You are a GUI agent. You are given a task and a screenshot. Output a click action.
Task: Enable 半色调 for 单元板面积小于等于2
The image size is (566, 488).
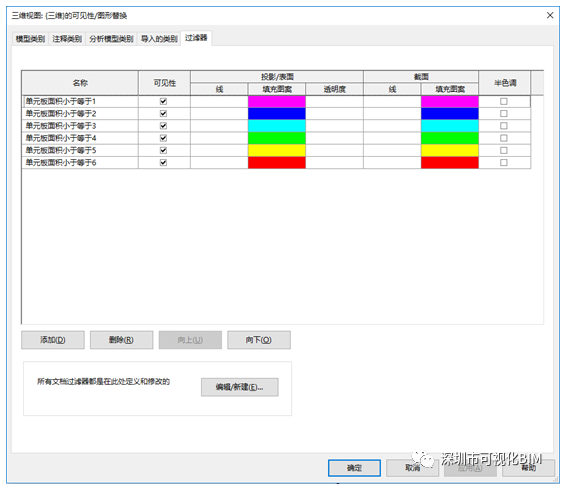pos(504,114)
